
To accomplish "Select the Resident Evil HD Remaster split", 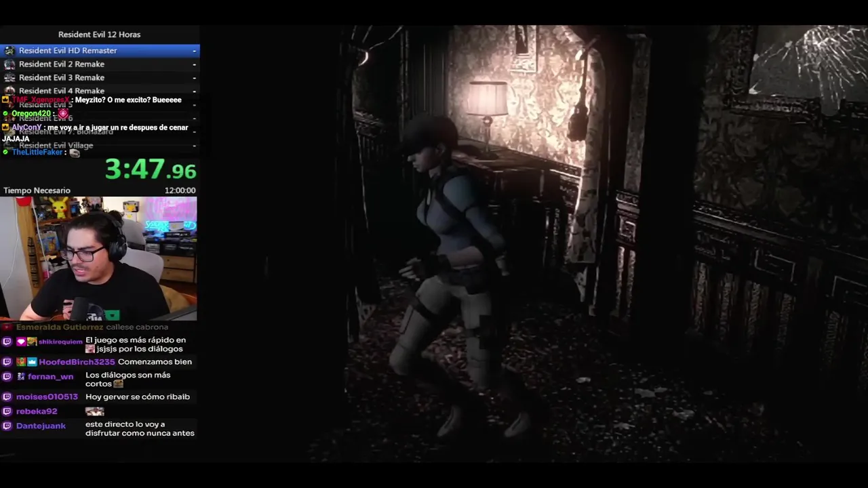I will pos(100,51).
